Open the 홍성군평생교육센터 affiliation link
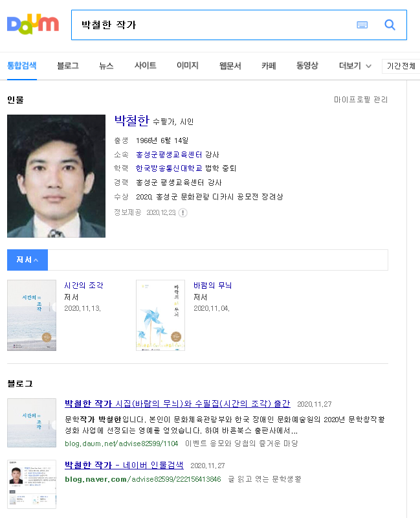Screen dimensions: 420x518 pos(169,155)
